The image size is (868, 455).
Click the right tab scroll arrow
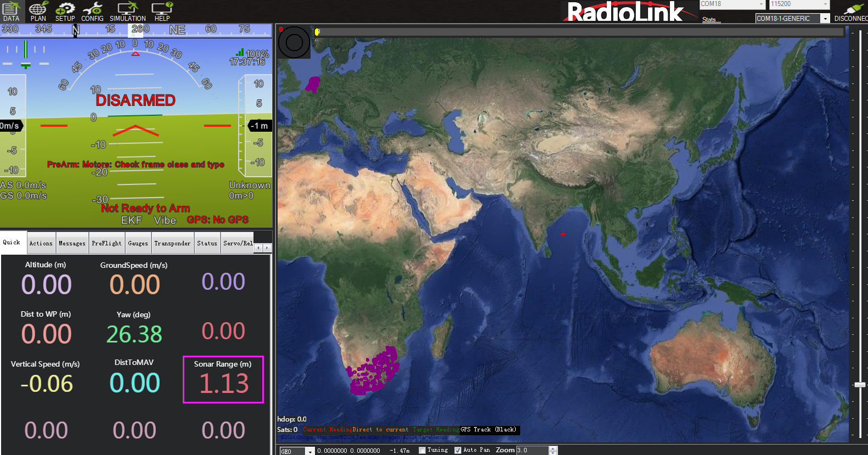267,248
